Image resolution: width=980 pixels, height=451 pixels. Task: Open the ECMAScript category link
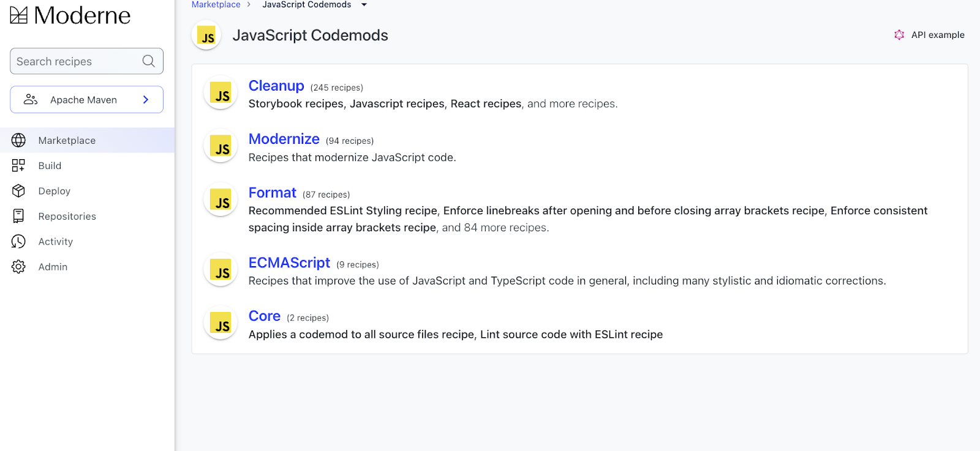point(289,263)
